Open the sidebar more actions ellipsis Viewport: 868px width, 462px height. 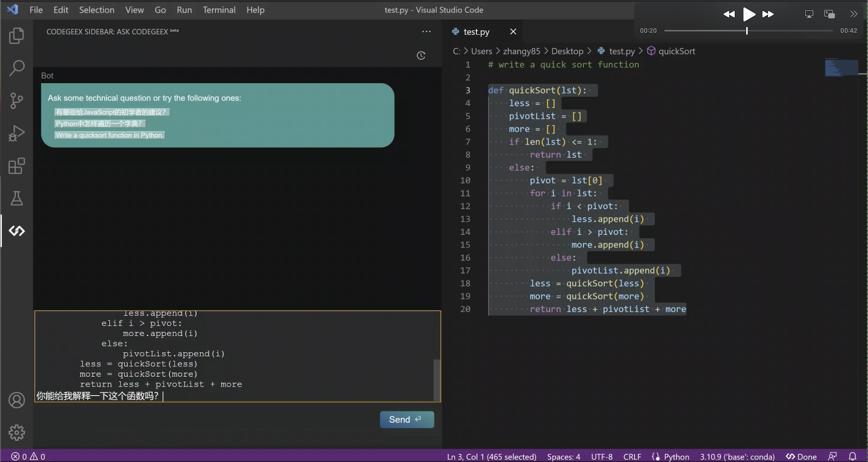coord(427,32)
